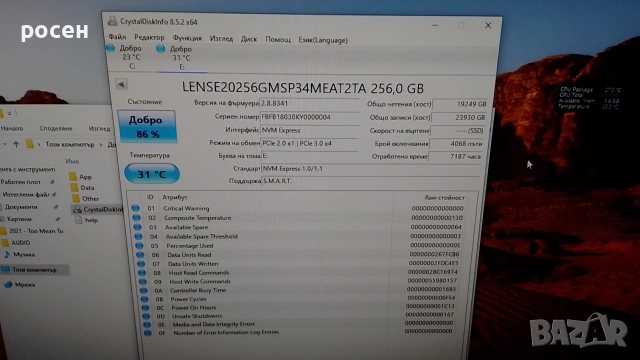Click the NVM Express interface field
The height and width of the screenshot is (360, 640).
[309, 130]
